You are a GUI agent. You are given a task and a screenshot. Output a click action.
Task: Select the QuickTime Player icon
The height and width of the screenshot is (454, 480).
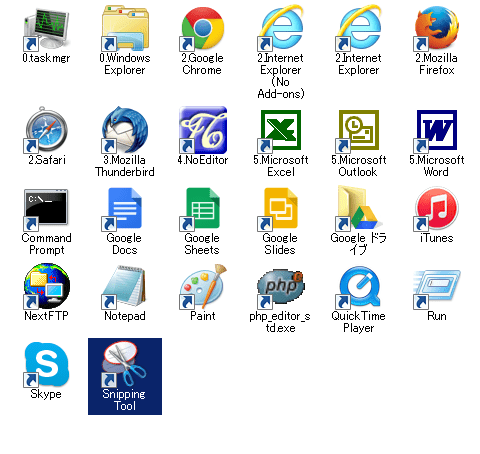358,287
